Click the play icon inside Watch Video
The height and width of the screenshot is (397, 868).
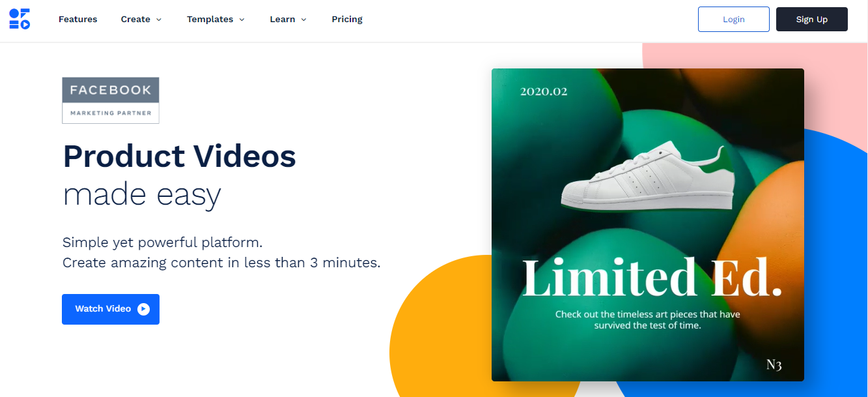pyautogui.click(x=143, y=309)
